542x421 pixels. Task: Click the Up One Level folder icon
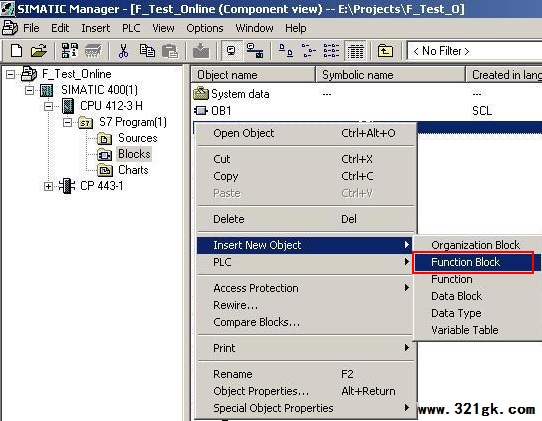point(385,51)
